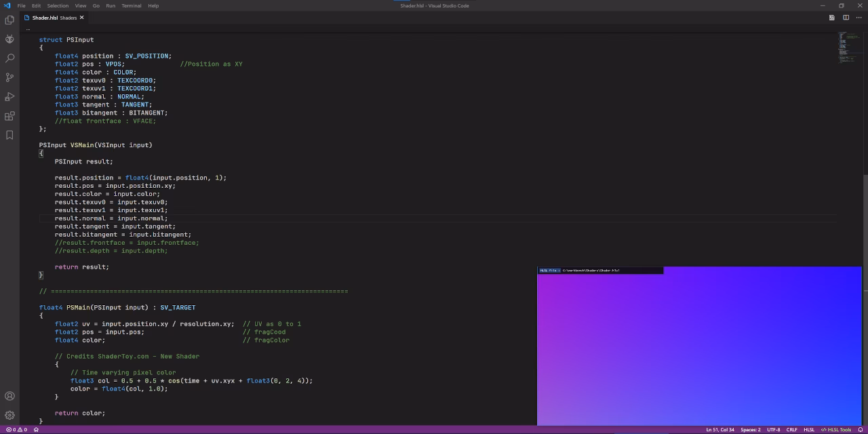Expand the breadcrumb ellipsis above the code
Screen dimensions: 868x434
[28, 28]
